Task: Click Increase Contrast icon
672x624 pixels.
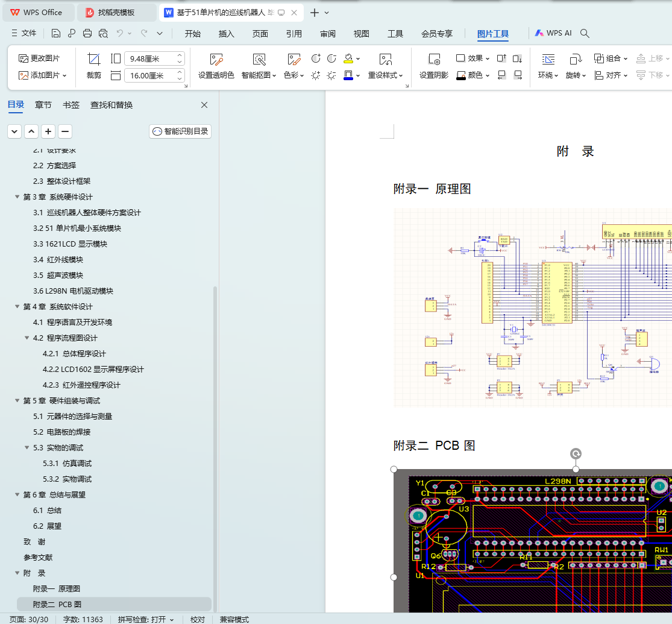Action: [x=316, y=58]
